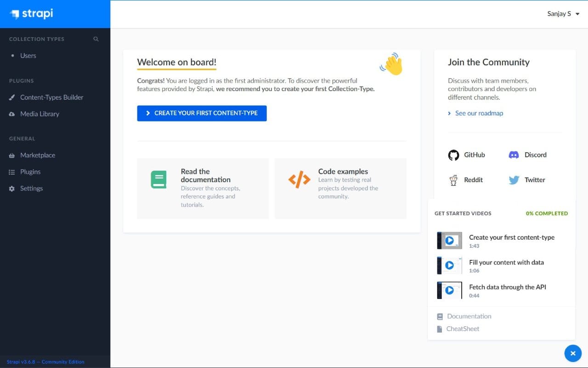Screen dimensions: 588x368
Task: Open the CheatSheet link
Action: pos(462,328)
